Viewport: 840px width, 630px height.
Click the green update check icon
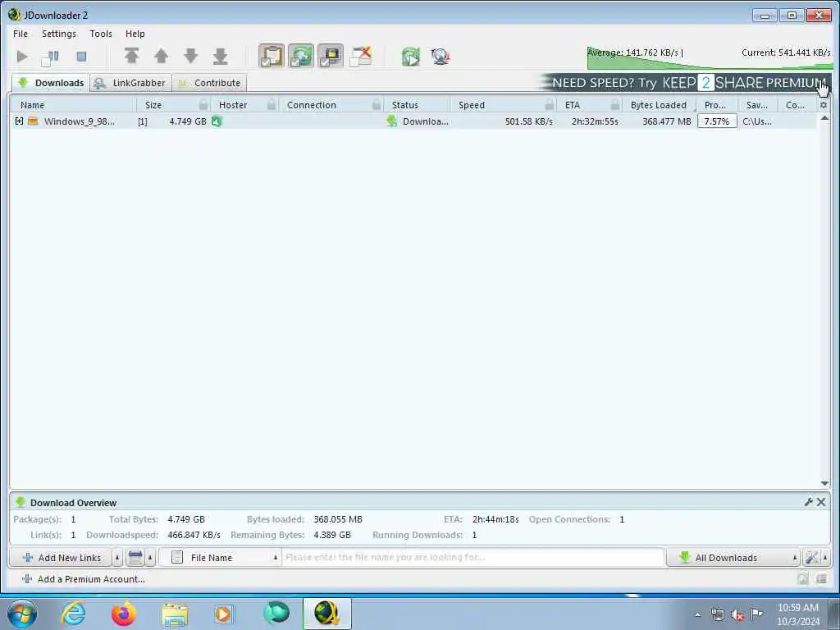(411, 57)
